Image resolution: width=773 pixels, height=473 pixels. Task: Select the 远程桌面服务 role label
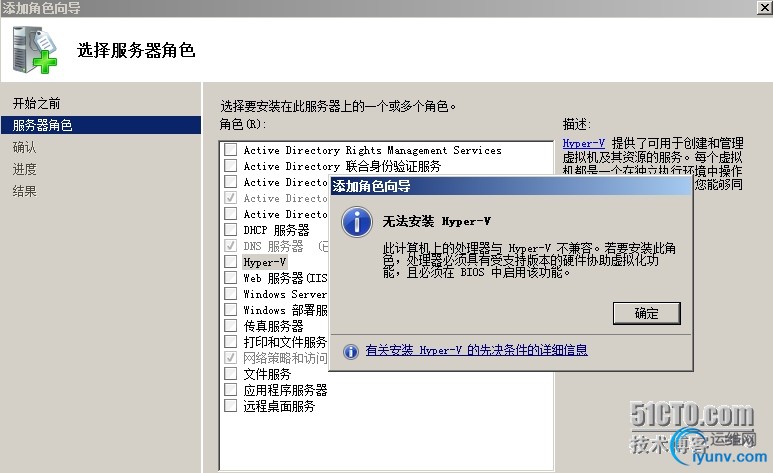pyautogui.click(x=279, y=406)
